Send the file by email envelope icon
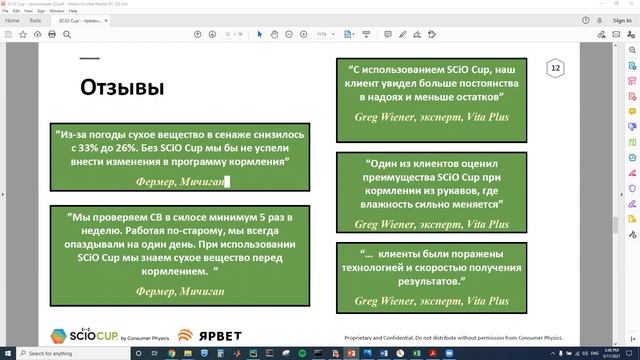640x360 pixels. 616,35
